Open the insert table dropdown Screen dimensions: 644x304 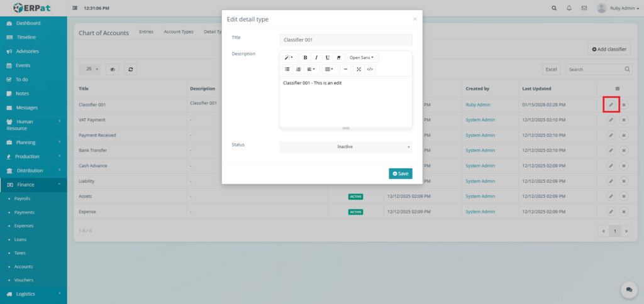tap(330, 69)
